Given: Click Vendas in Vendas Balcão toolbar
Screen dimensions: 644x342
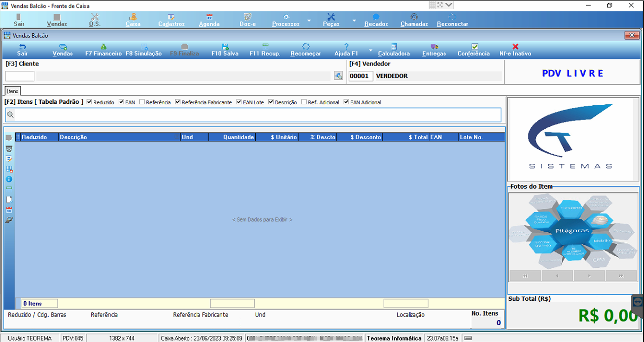Looking at the screenshot, I should (63, 50).
